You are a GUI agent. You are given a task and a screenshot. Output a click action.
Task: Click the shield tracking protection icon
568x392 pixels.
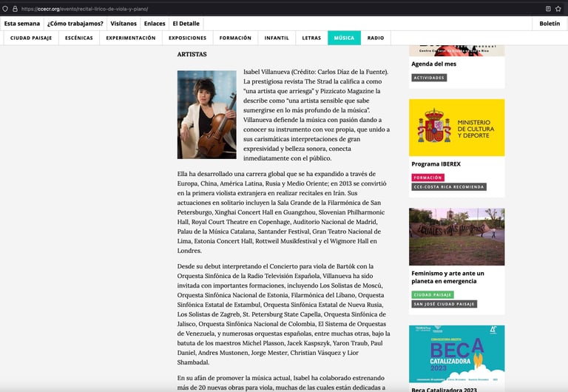click(x=5, y=9)
